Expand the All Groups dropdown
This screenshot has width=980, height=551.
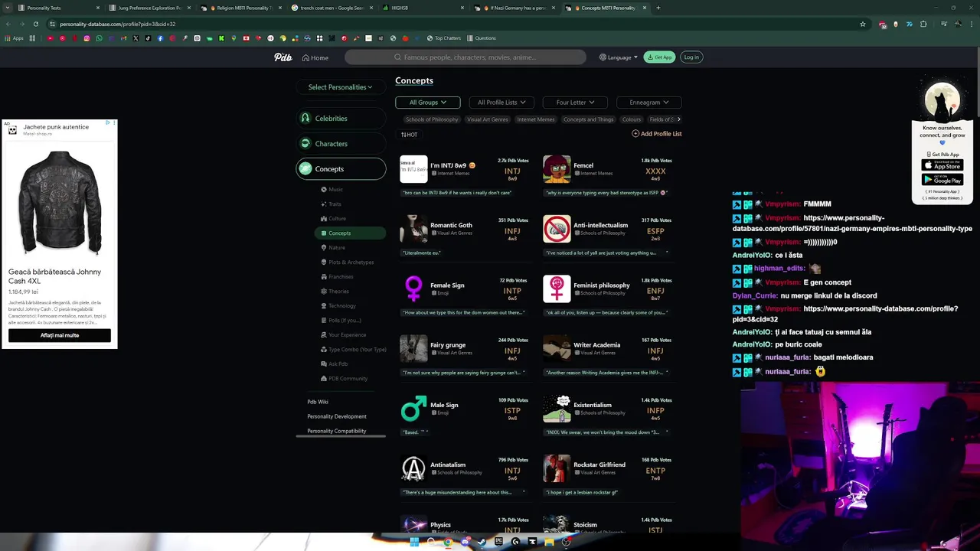tap(427, 103)
